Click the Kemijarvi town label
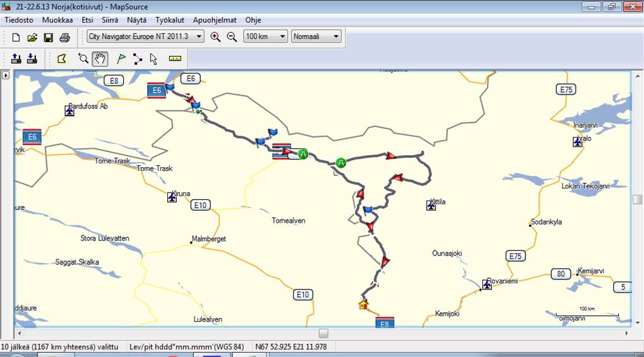 (590, 271)
